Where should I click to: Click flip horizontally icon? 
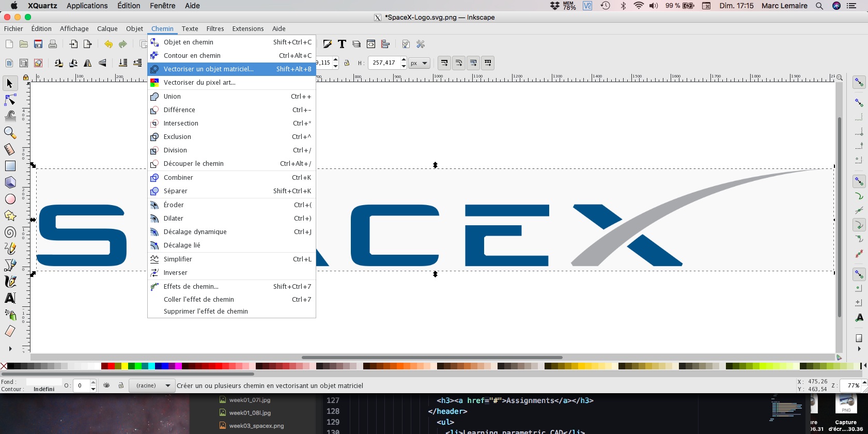88,63
